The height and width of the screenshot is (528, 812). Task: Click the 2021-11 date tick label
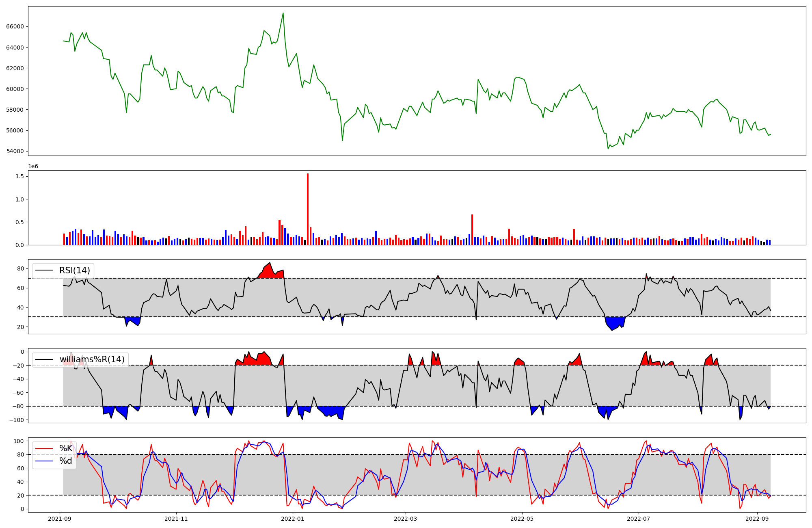click(176, 519)
